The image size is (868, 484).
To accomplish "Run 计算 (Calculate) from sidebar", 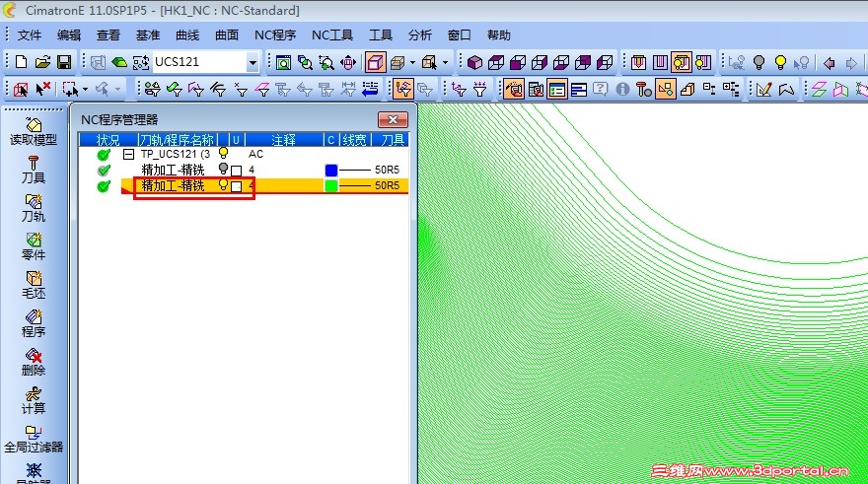I will coord(34,400).
